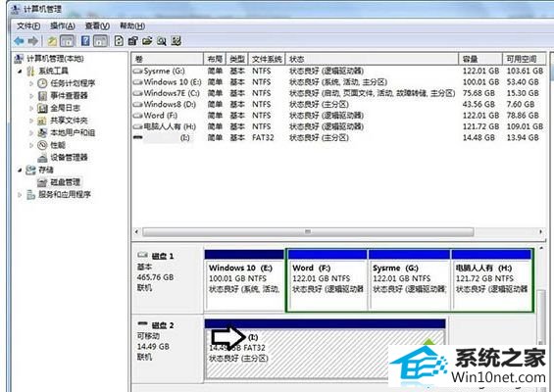This screenshot has height=392, width=554.
Task: Click the 计算机管理(本地) root icon
Action: [x=19, y=59]
